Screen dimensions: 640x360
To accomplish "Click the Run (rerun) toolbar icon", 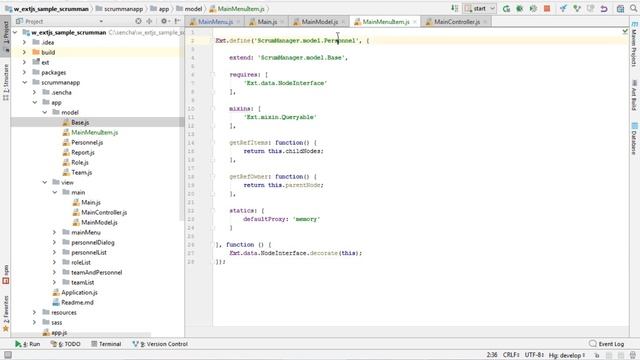I will (x=507, y=9).
